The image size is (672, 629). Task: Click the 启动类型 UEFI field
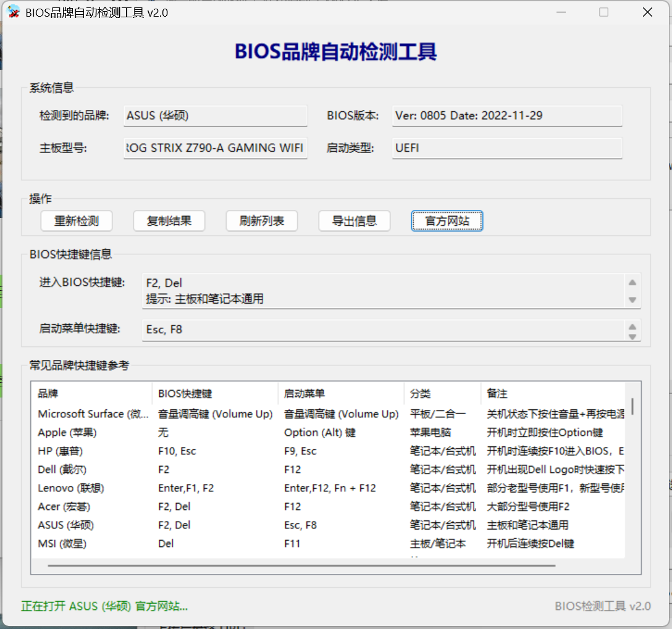506,148
